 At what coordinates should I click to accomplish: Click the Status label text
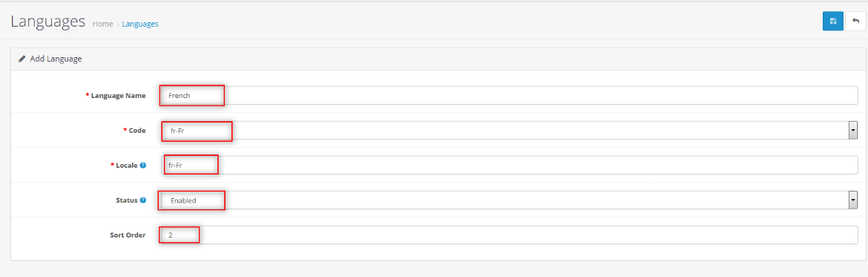coord(126,200)
